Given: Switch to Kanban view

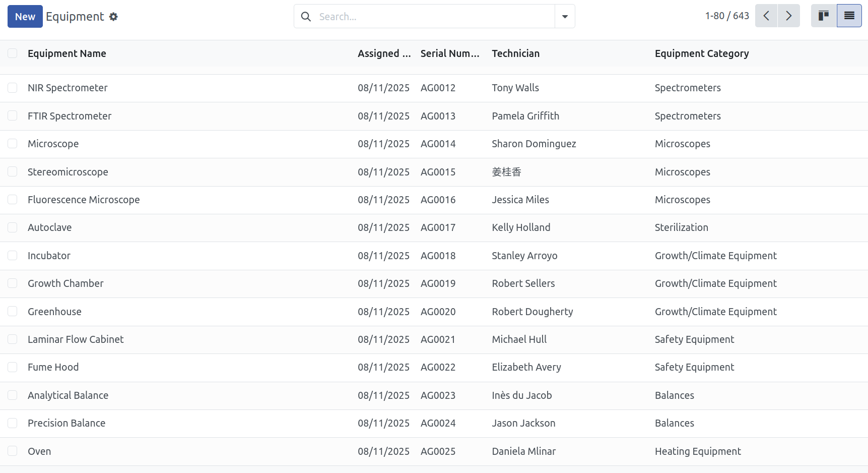Looking at the screenshot, I should point(824,16).
